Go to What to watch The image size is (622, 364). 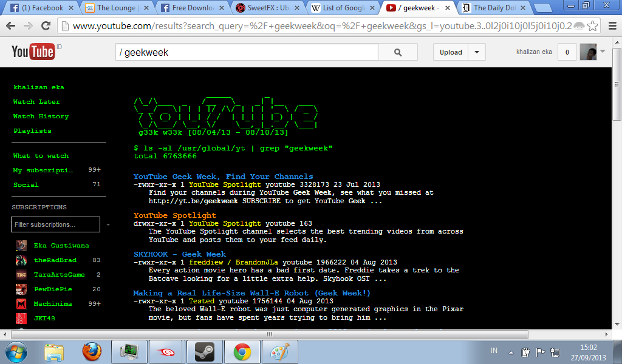[41, 156]
